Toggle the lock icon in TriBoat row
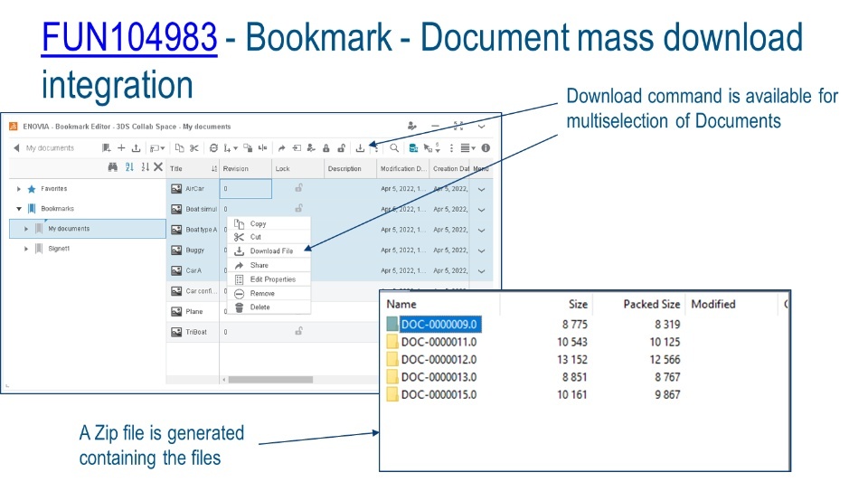 pos(299,331)
